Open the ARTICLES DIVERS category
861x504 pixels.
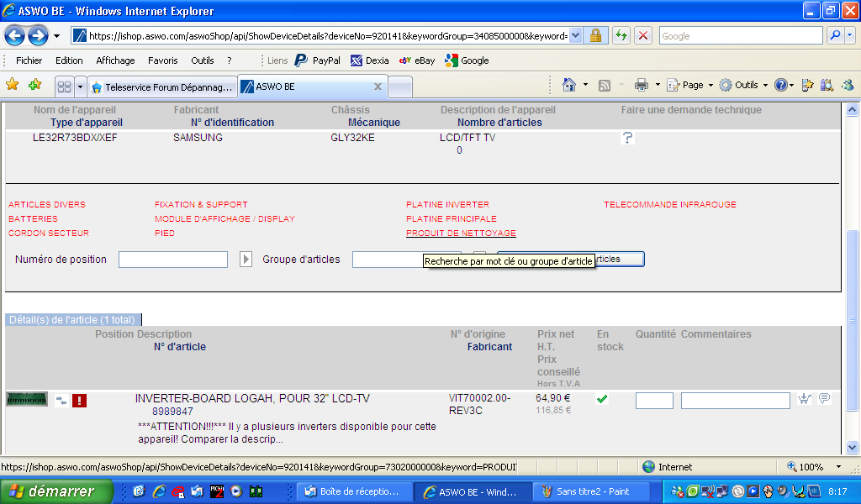click(47, 205)
